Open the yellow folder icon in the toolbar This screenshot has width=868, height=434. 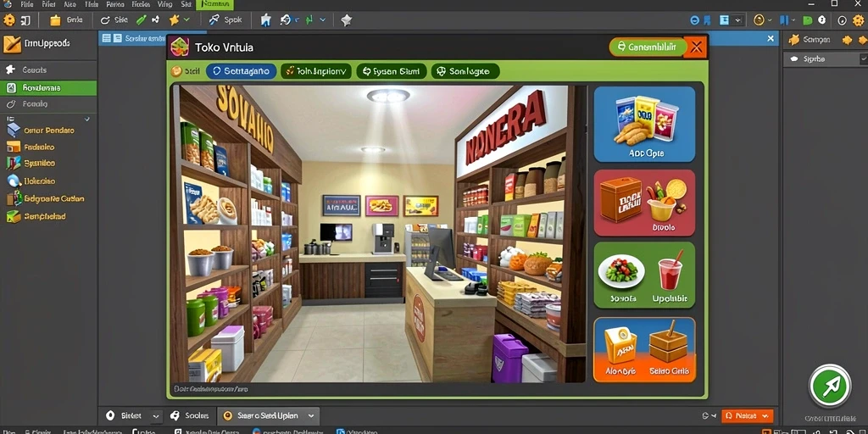coord(55,20)
